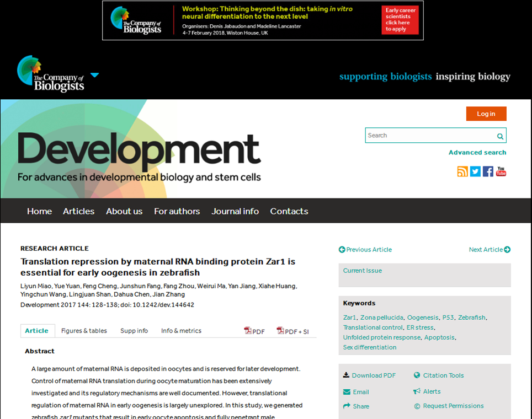532x419 pixels.
Task: Switch to the Info & metrics tab
Action: (x=181, y=331)
